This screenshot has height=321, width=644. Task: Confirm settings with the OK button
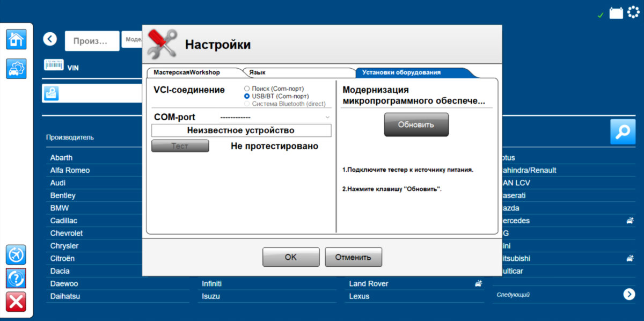click(290, 257)
